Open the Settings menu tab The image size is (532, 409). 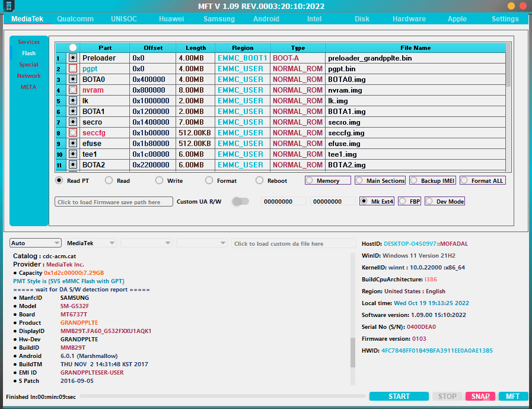point(505,18)
